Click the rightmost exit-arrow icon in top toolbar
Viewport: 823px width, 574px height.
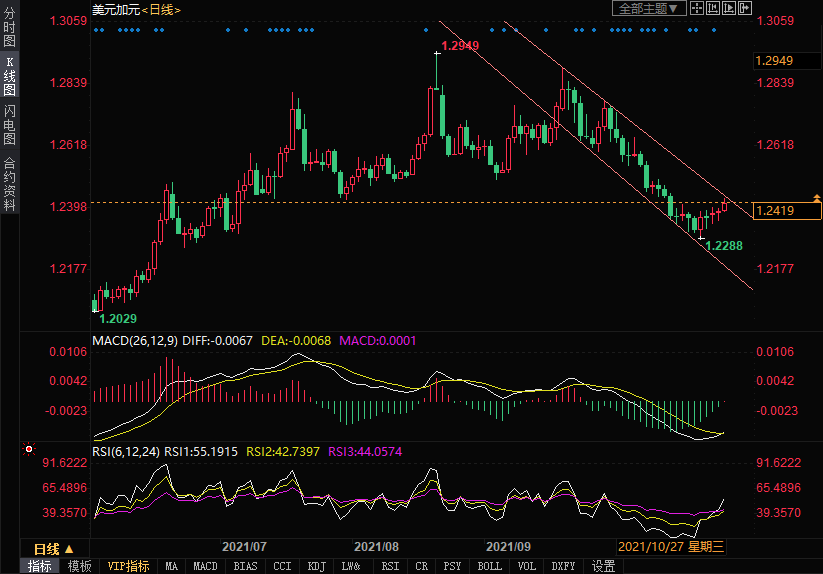(x=743, y=8)
